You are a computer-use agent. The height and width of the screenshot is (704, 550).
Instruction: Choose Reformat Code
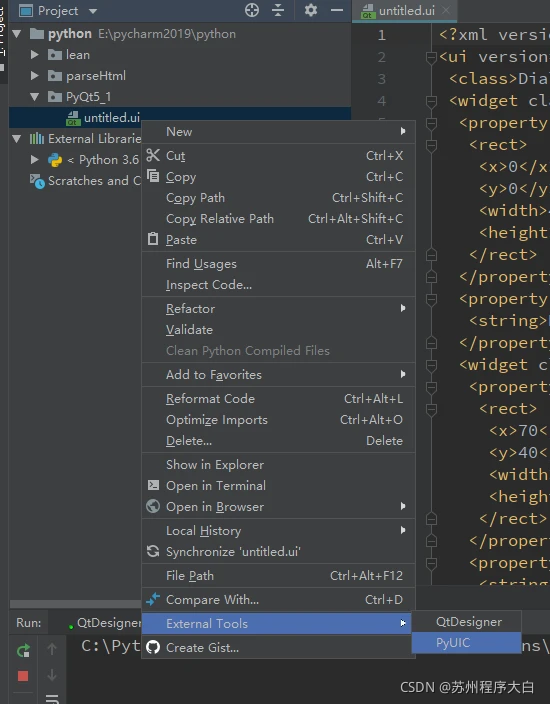pos(278,399)
